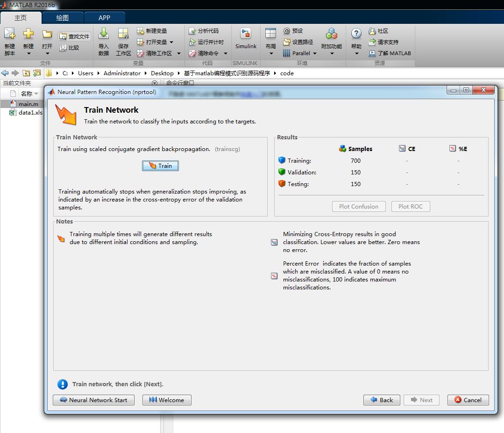Click New Variable (新建变量)

coord(152,31)
